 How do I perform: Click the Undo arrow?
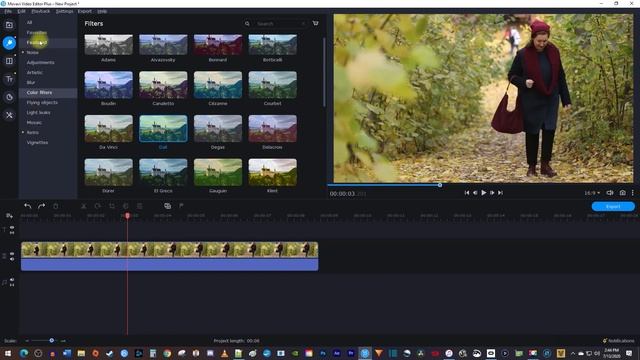[28, 206]
